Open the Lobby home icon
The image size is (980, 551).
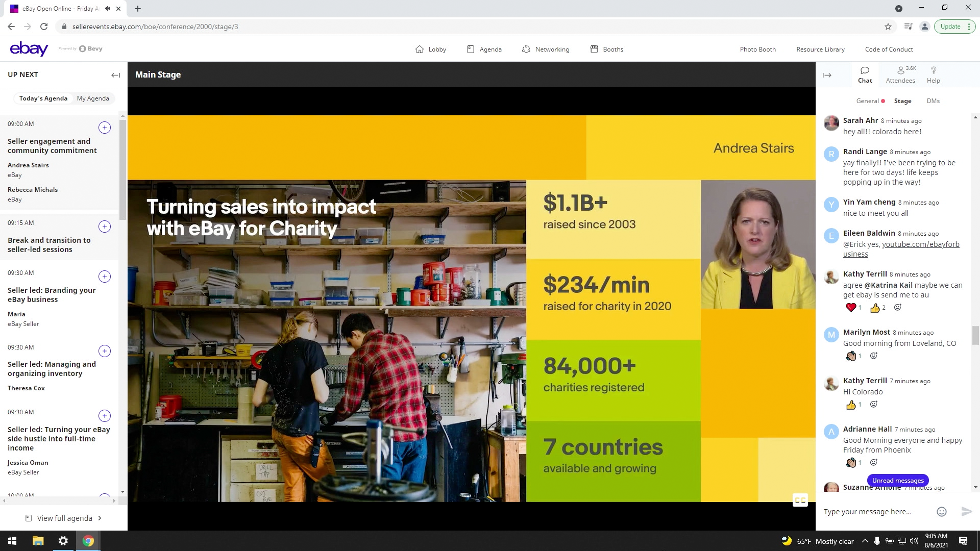pos(420,49)
